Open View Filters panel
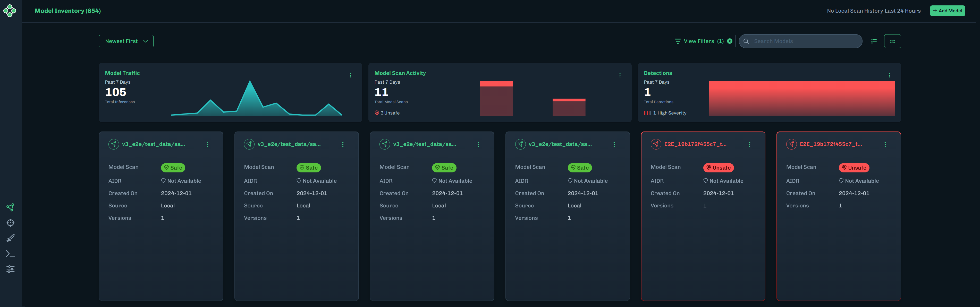This screenshot has width=980, height=307. [x=699, y=41]
